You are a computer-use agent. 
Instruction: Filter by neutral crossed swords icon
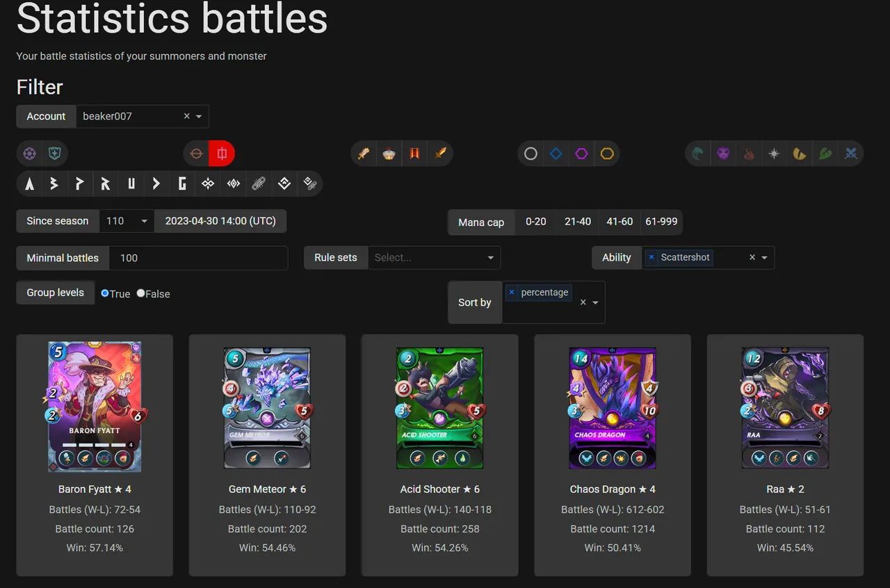[850, 154]
